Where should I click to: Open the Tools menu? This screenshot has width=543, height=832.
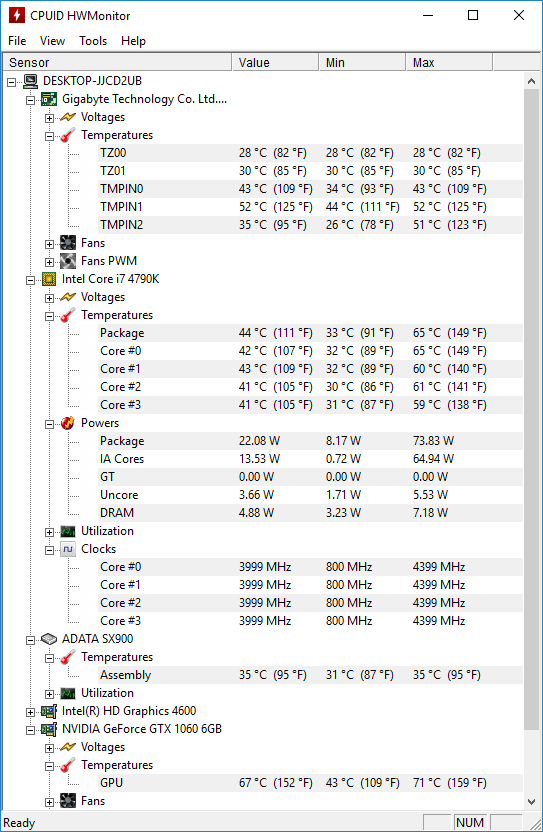[x=93, y=41]
